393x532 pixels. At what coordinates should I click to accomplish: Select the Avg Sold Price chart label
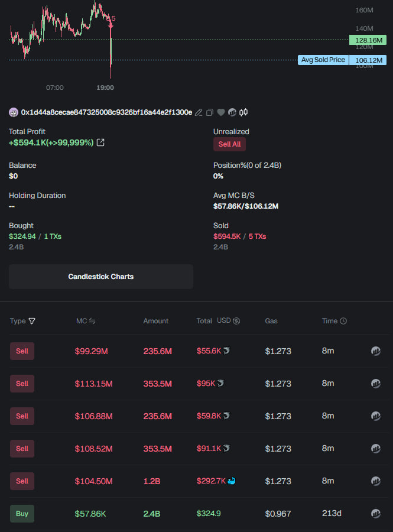tap(323, 60)
